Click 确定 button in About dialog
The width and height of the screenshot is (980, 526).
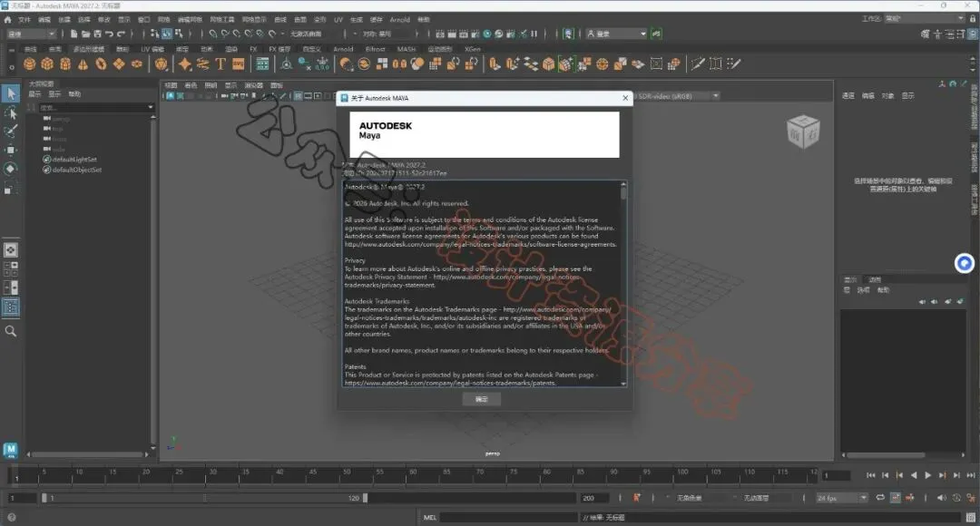coord(481,399)
